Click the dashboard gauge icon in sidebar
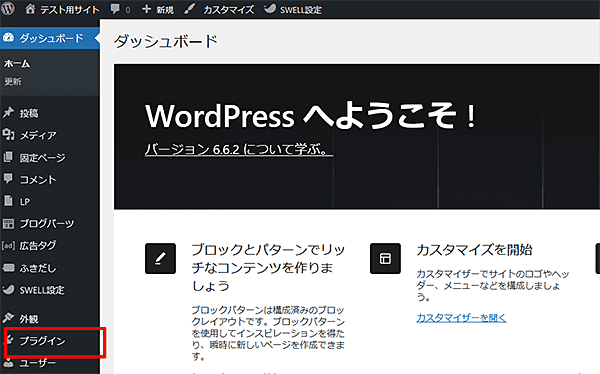The width and height of the screenshot is (600, 374). (x=8, y=38)
